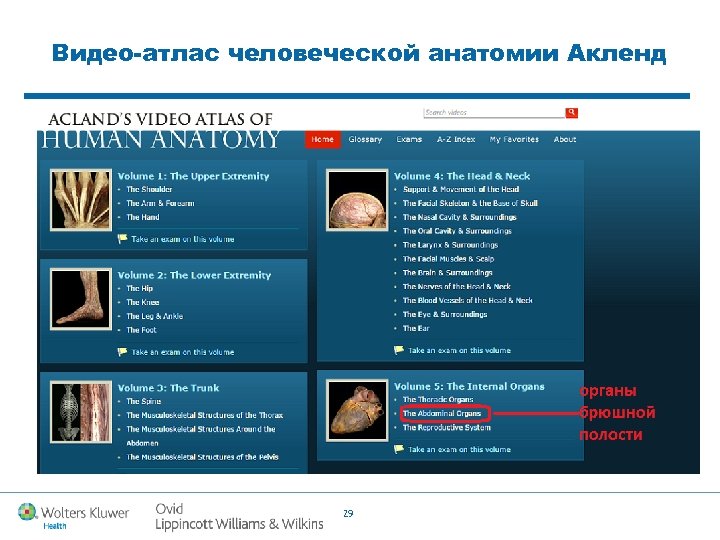Open the Exams menu item
This screenshot has width=720, height=540.
[x=409, y=140]
